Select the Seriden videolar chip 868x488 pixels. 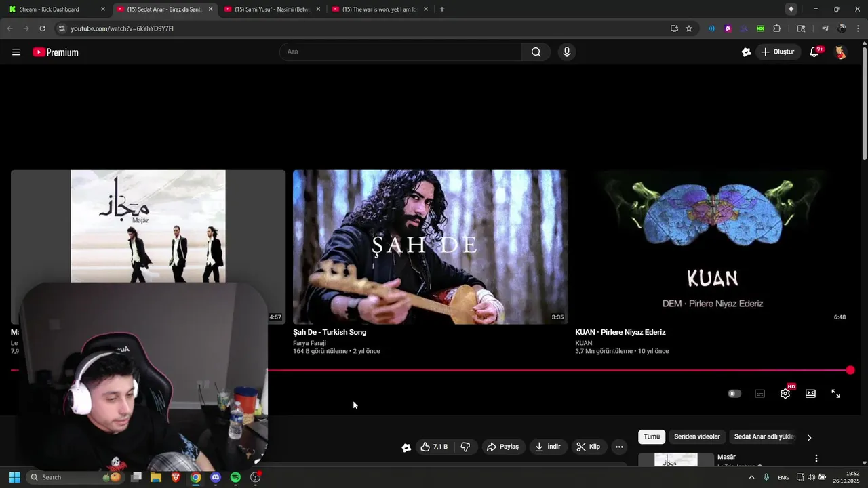(697, 437)
